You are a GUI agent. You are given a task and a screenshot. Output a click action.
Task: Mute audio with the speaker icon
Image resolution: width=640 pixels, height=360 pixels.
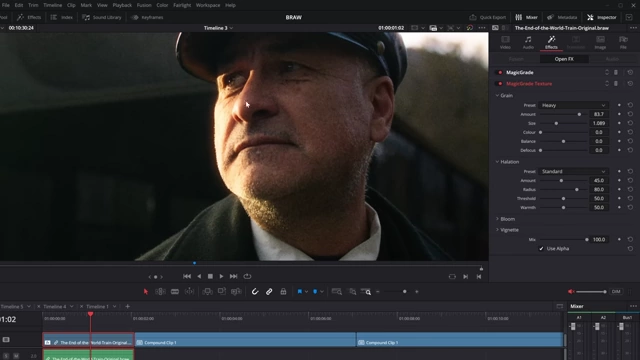tap(571, 291)
